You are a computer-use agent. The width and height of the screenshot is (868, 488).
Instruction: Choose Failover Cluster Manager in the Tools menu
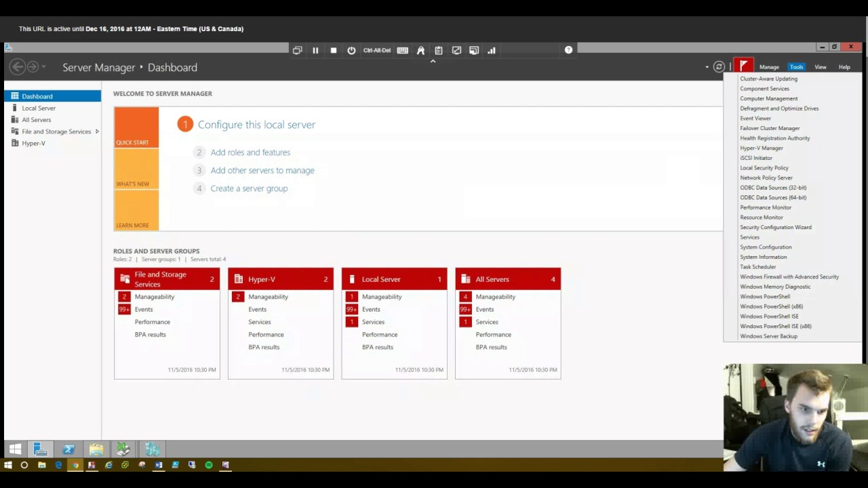click(x=770, y=128)
